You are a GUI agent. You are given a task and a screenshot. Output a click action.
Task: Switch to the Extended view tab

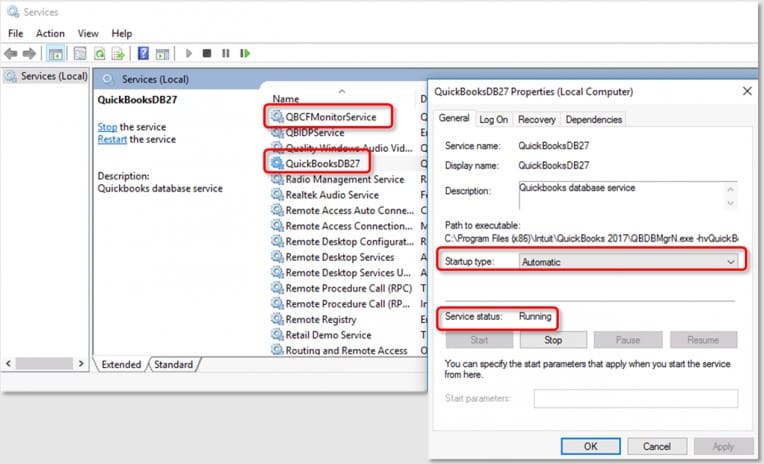point(121,364)
